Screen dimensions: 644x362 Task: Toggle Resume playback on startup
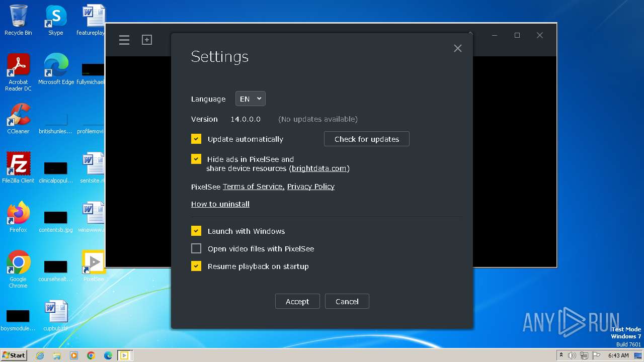tap(196, 266)
